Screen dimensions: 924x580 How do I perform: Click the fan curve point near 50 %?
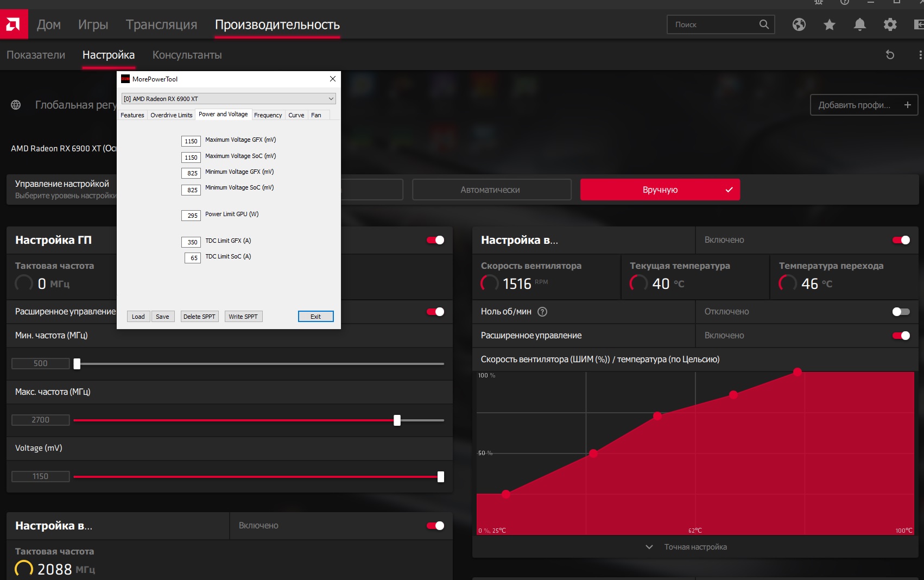coord(593,453)
